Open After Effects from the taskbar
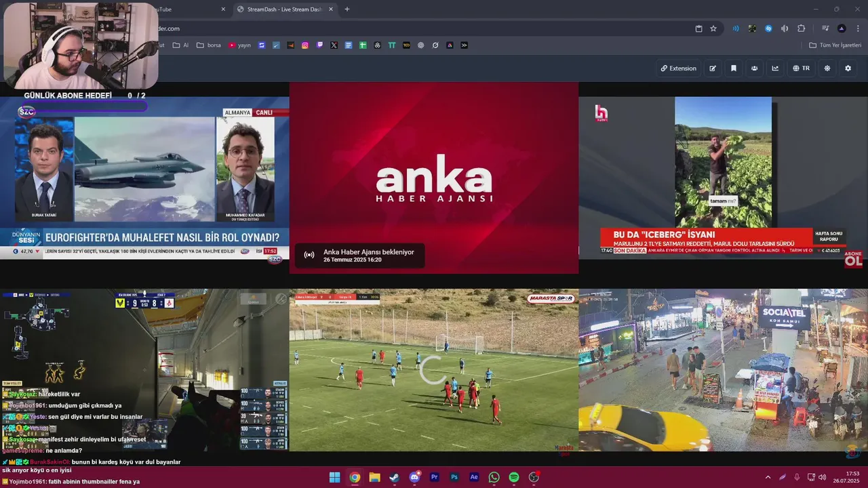Viewport: 868px width, 488px height. (474, 477)
